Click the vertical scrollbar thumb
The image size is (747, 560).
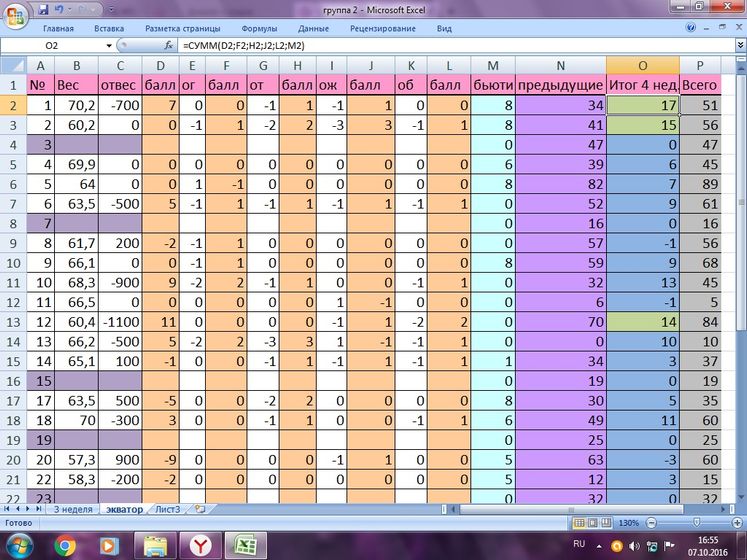pos(741,203)
